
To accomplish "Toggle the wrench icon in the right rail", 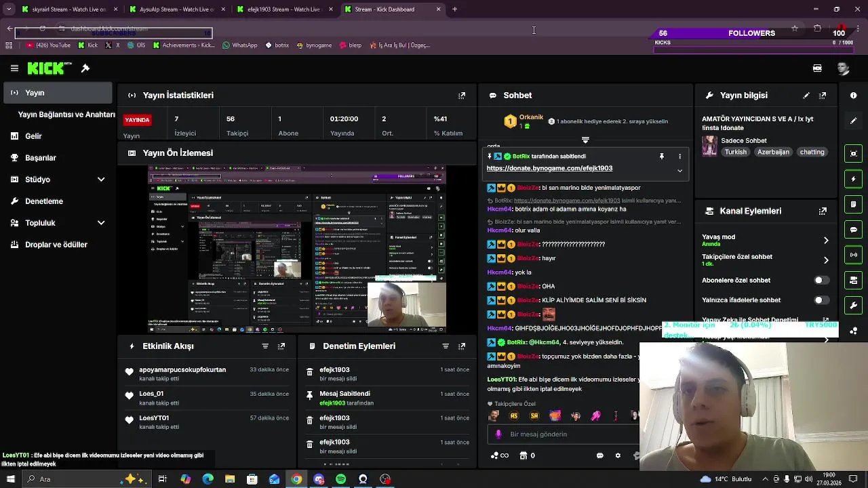I will coord(854,306).
